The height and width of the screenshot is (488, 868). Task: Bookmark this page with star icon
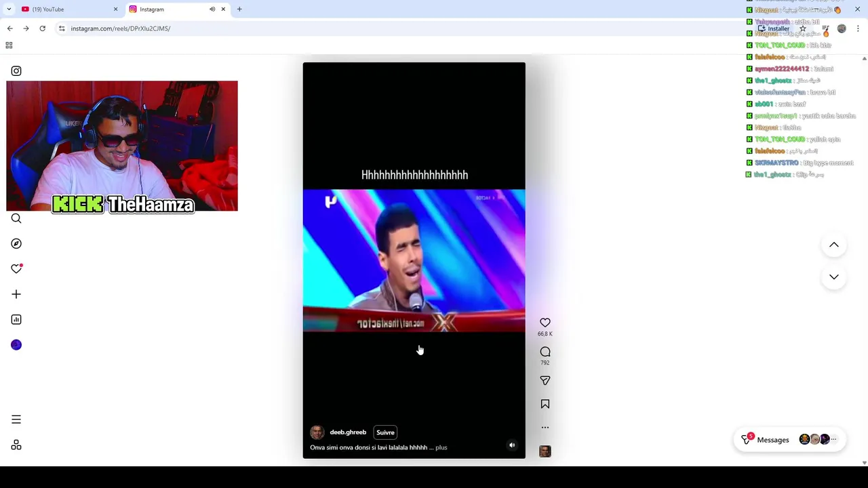click(x=803, y=28)
